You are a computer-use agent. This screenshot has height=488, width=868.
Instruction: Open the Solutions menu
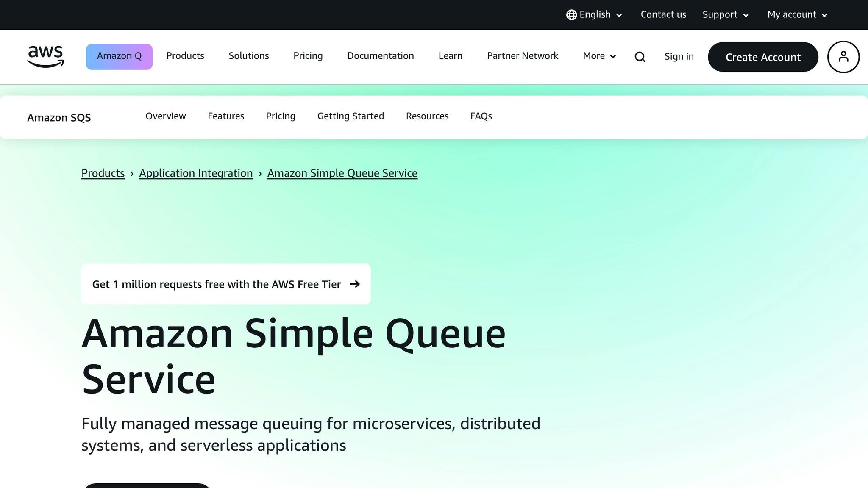pyautogui.click(x=249, y=56)
